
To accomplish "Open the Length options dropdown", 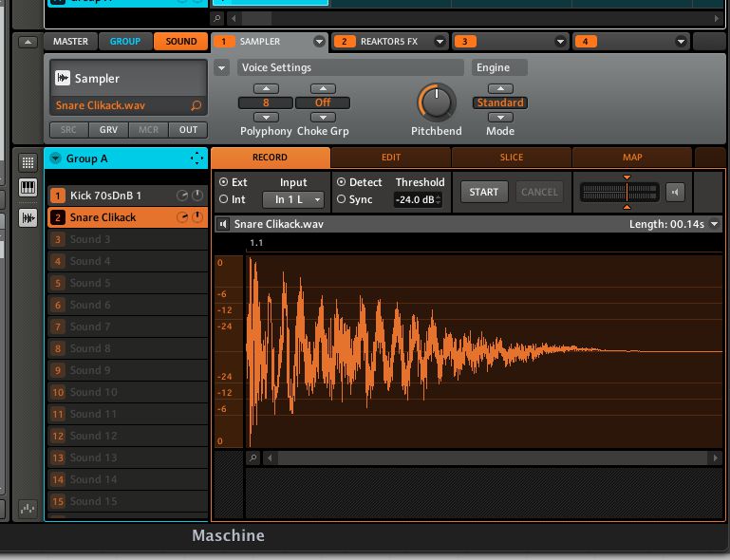I will pos(714,224).
